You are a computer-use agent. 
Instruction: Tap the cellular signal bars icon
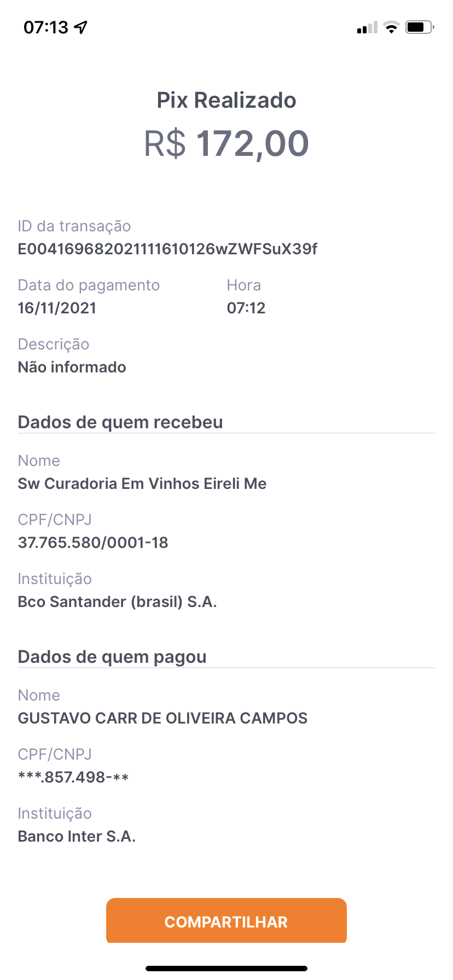pos(367,27)
